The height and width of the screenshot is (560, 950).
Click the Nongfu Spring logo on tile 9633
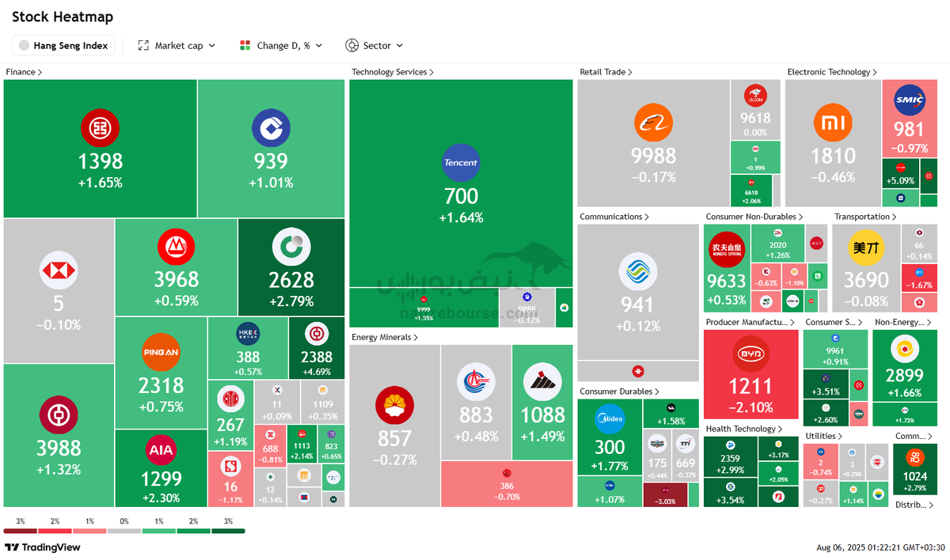727,250
